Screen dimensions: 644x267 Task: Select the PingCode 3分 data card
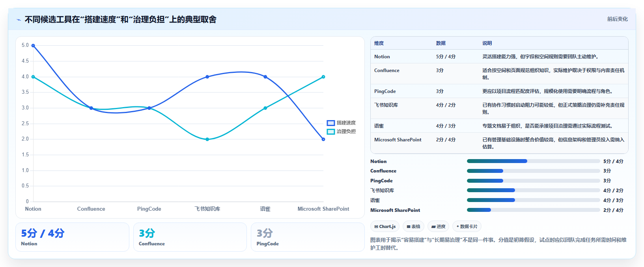click(x=308, y=237)
